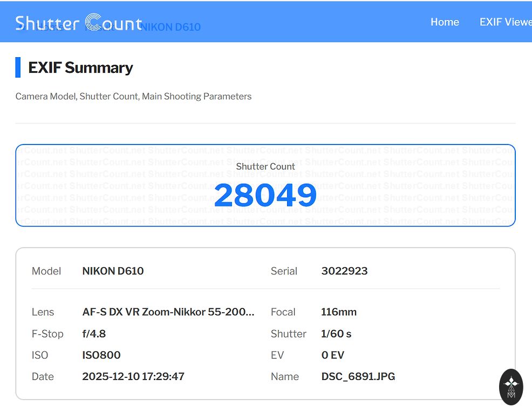Go to the EXIF Viewer page
This screenshot has height=414, width=532.
(x=505, y=22)
